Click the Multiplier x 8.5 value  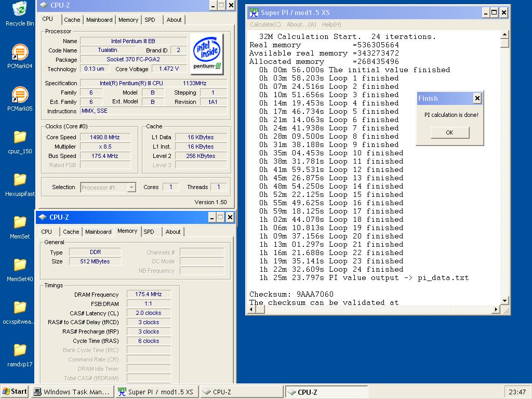tap(105, 147)
